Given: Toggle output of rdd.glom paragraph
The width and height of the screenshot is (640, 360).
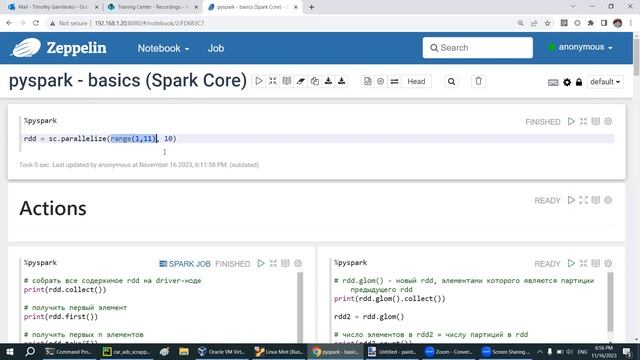Looking at the screenshot, I should tap(596, 263).
